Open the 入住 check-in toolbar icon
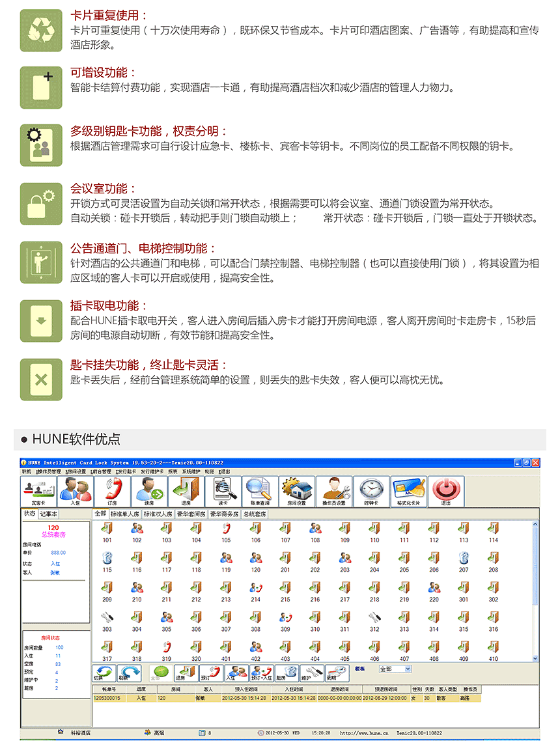The width and height of the screenshot is (560, 750). click(76, 492)
